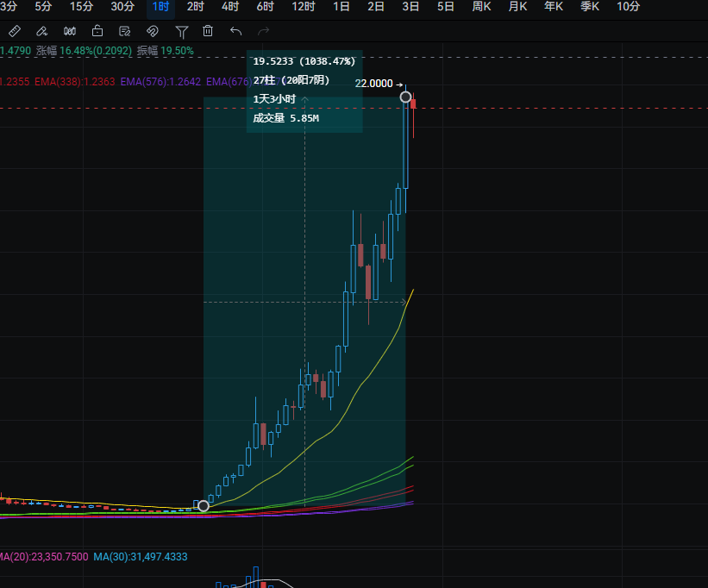This screenshot has height=588, width=708.
Task: Select the 1时 timeframe tab
Action: (x=160, y=7)
